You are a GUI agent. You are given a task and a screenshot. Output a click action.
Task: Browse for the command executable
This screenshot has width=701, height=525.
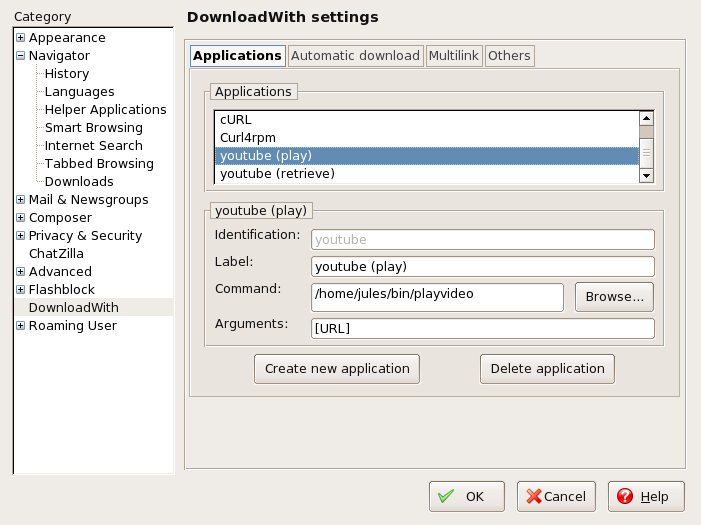point(614,297)
